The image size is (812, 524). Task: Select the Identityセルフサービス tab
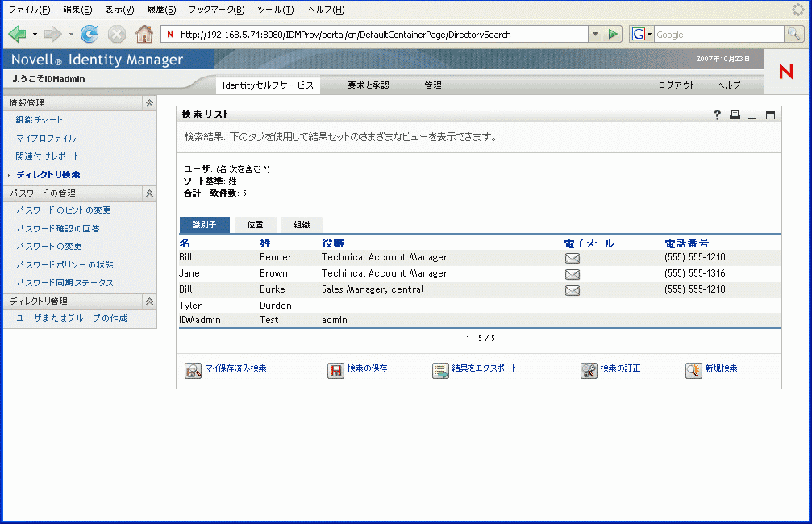coord(268,85)
